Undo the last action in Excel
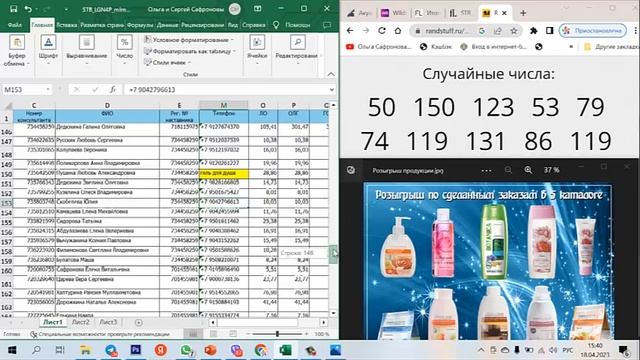 click(28, 9)
